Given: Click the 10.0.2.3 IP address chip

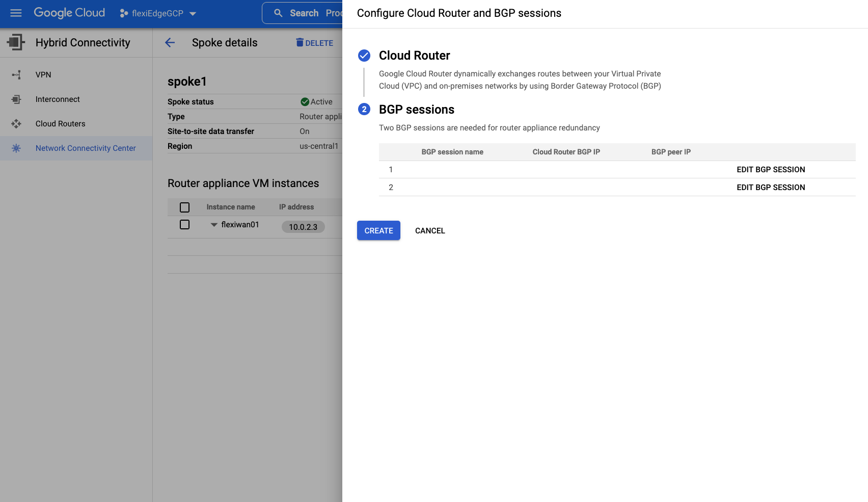Looking at the screenshot, I should (303, 227).
